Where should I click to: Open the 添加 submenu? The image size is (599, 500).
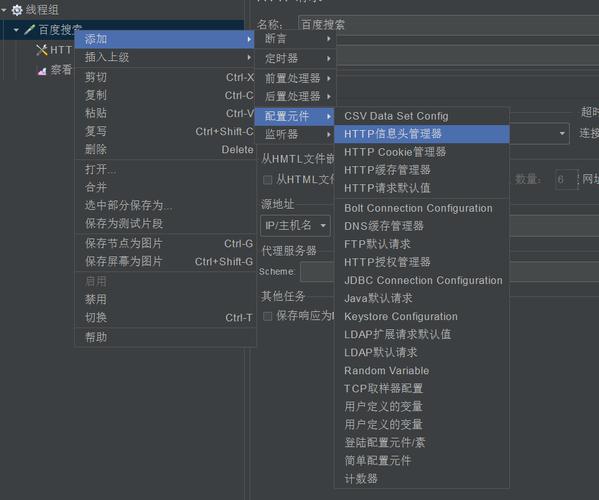165,39
